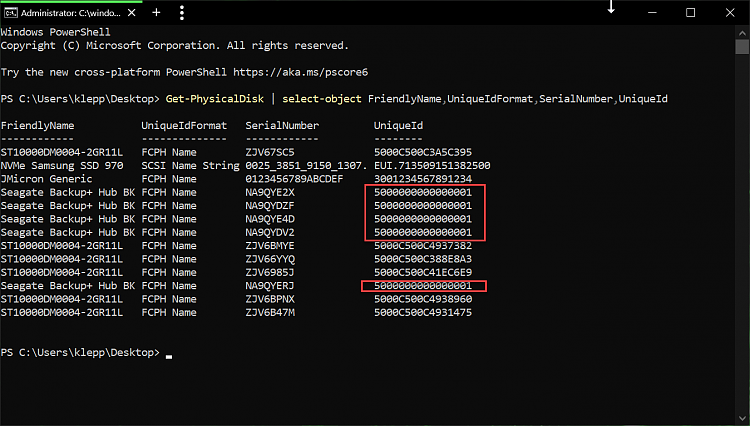The width and height of the screenshot is (750, 426).
Task: Click the scrollbar up arrow
Action: (742, 33)
